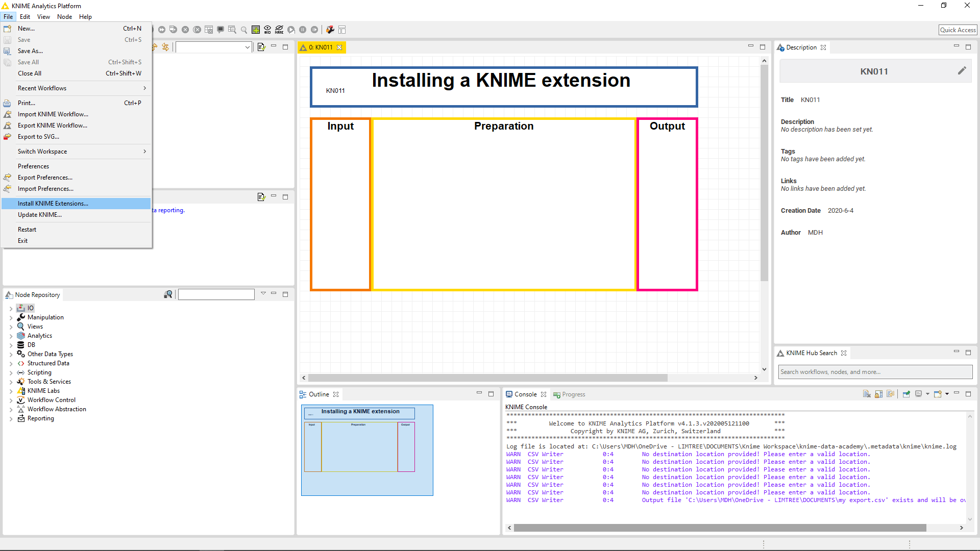
Task: Click the Link with Editor arrows icon
Action: [x=165, y=47]
